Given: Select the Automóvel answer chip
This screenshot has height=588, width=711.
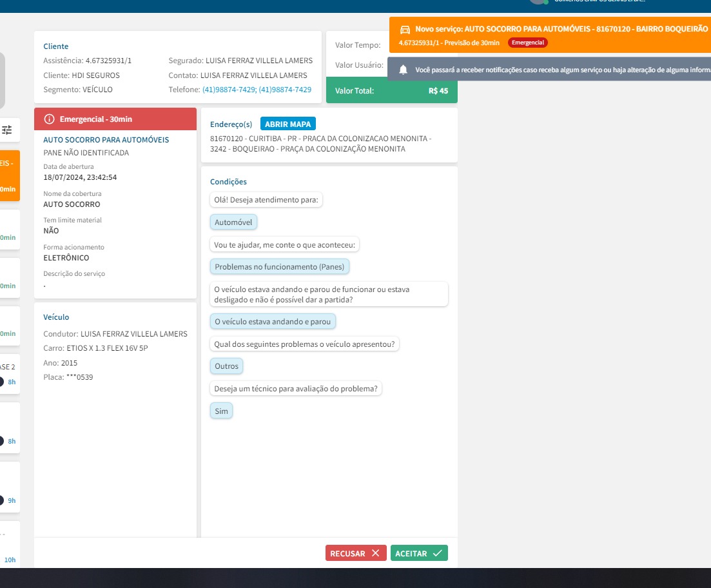Looking at the screenshot, I should [x=233, y=222].
